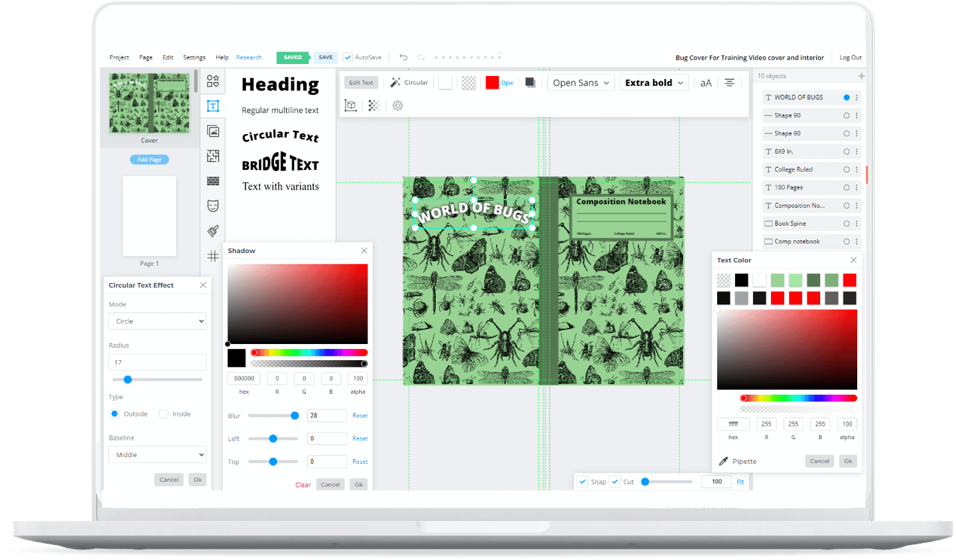Click the aA text case icon
This screenshot has width=956, height=560.
point(706,83)
